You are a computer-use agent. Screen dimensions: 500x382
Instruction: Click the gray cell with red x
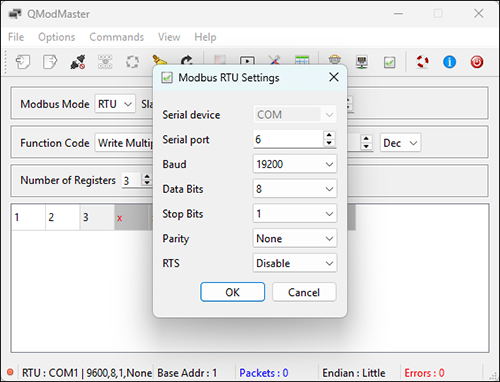(131, 217)
